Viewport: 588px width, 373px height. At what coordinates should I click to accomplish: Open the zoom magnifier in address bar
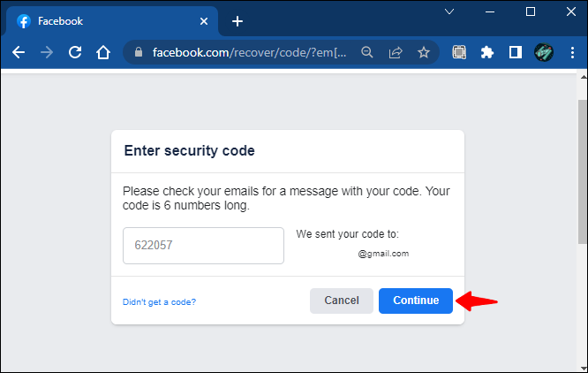pos(367,52)
